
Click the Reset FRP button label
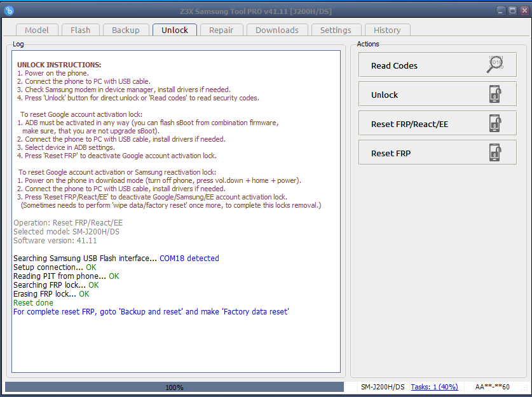(x=391, y=153)
